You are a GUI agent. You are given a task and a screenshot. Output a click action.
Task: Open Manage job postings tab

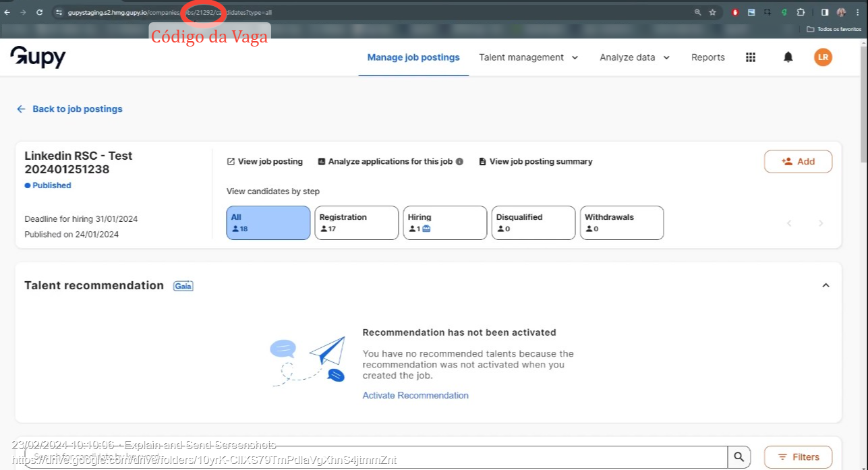pyautogui.click(x=413, y=57)
